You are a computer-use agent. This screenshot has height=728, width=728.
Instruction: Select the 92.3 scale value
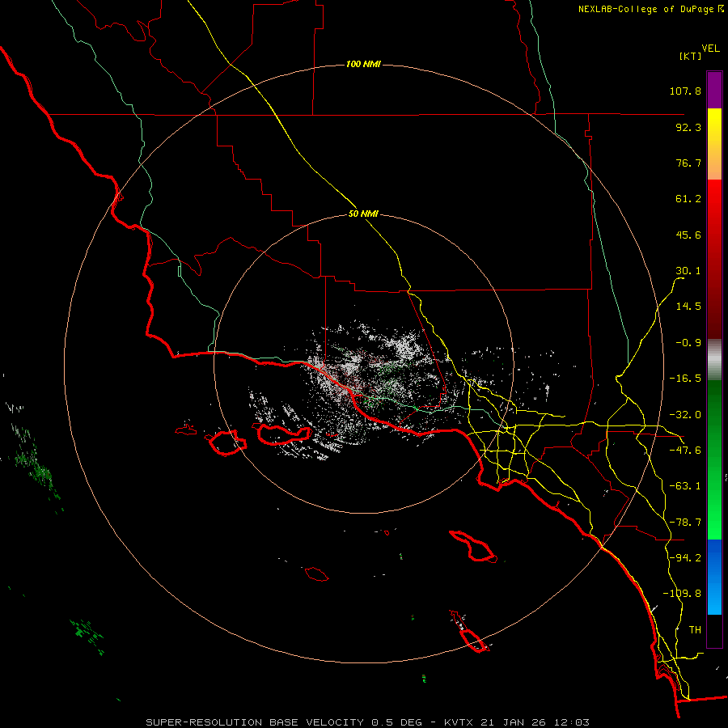pos(688,127)
